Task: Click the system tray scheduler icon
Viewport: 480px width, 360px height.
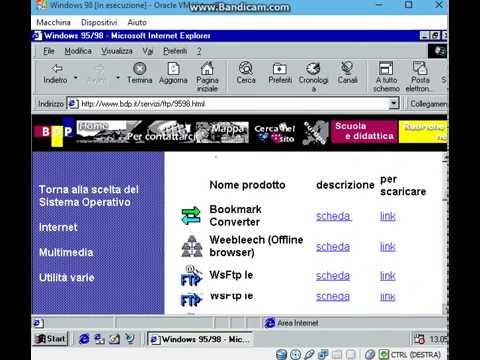Action: [419, 339]
